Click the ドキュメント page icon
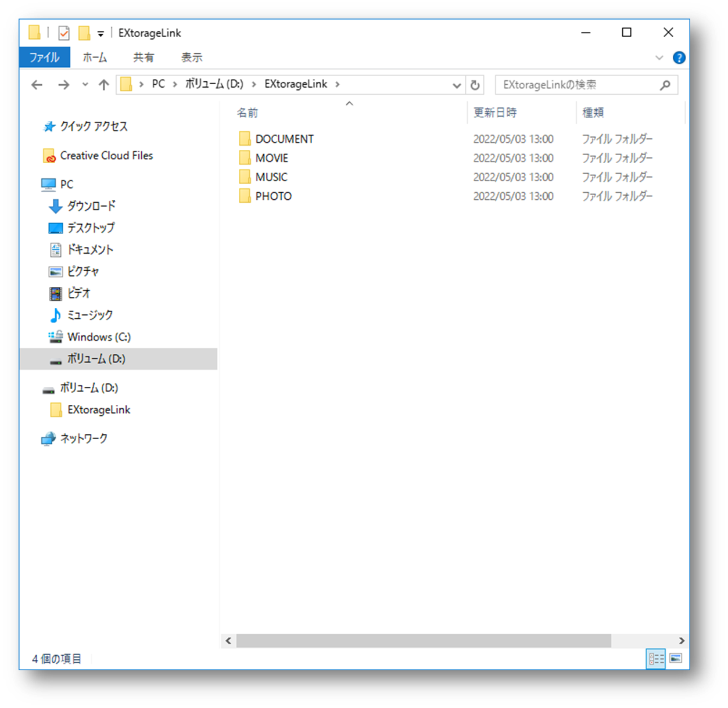 (x=56, y=250)
